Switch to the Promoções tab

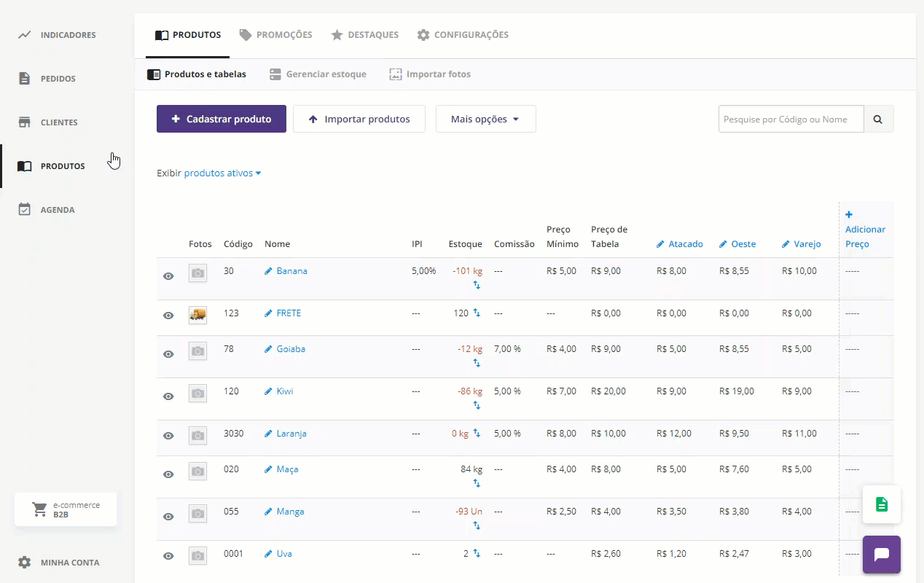[276, 35]
